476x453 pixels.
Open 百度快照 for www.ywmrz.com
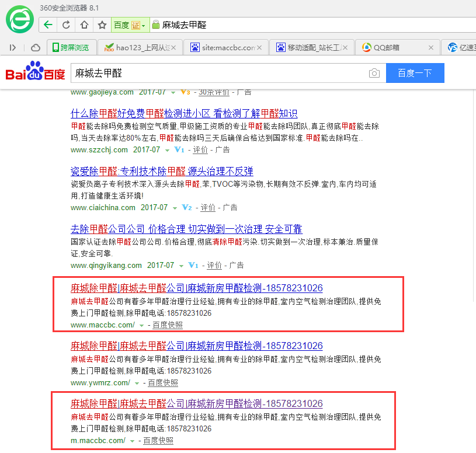pos(163,382)
